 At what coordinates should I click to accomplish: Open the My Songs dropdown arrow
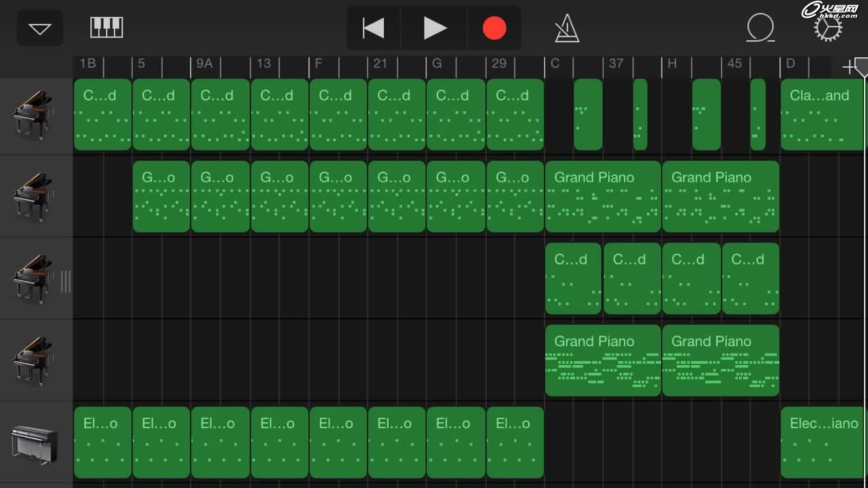40,29
